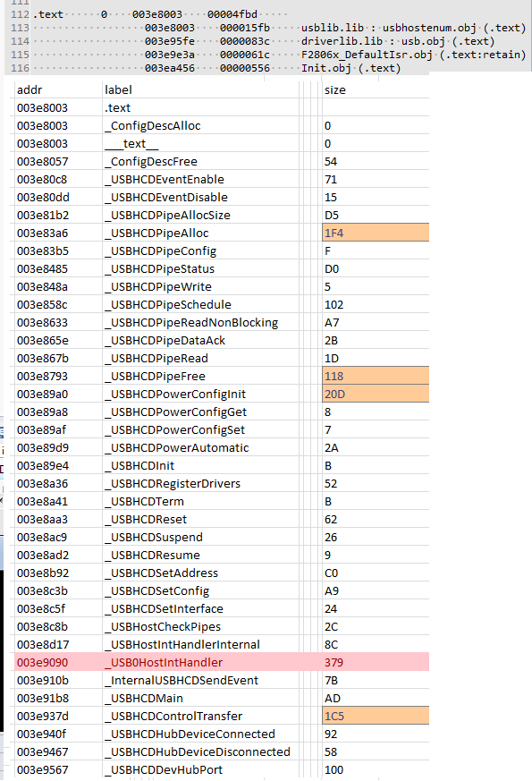The width and height of the screenshot is (532, 781).
Task: Select the _USBHCDPipeSchedule label cell
Action: 200,304
